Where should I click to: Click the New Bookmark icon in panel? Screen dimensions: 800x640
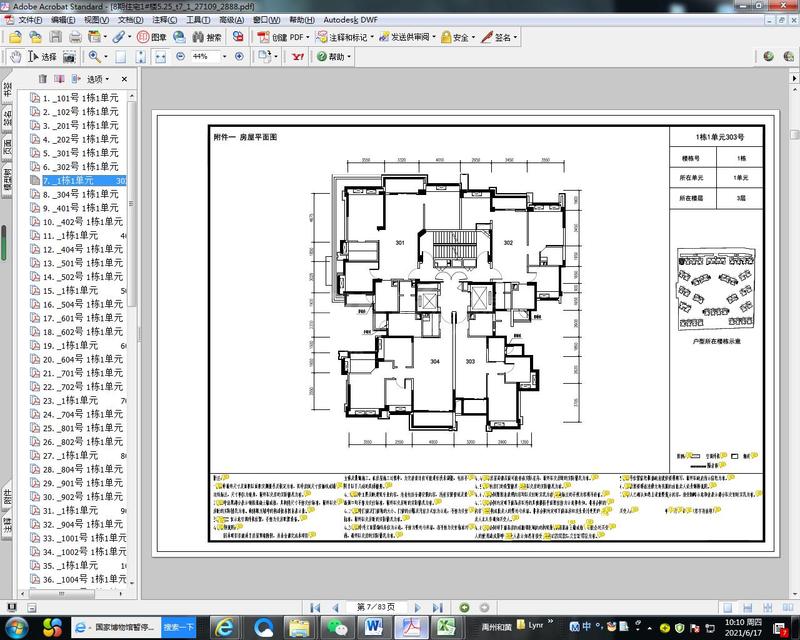pyautogui.click(x=59, y=79)
